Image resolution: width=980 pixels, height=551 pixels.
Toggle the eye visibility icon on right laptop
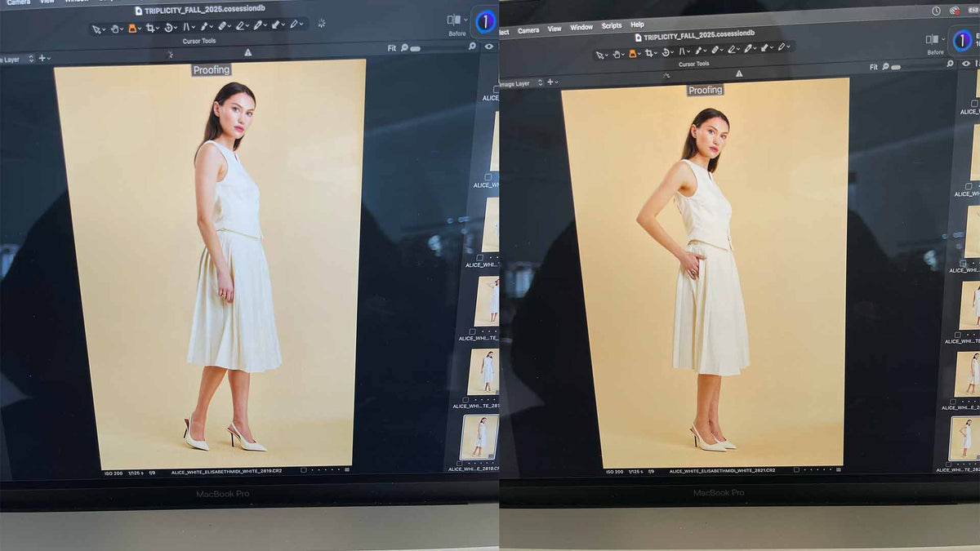click(x=966, y=64)
